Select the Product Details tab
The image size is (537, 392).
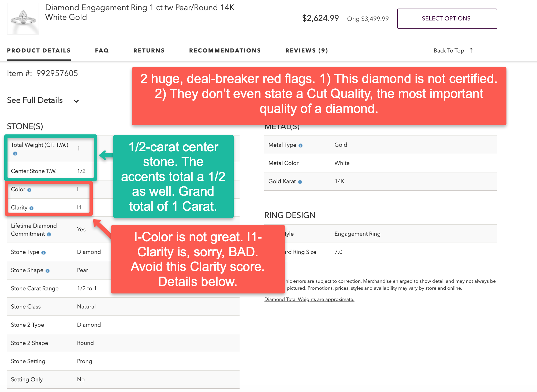click(39, 51)
